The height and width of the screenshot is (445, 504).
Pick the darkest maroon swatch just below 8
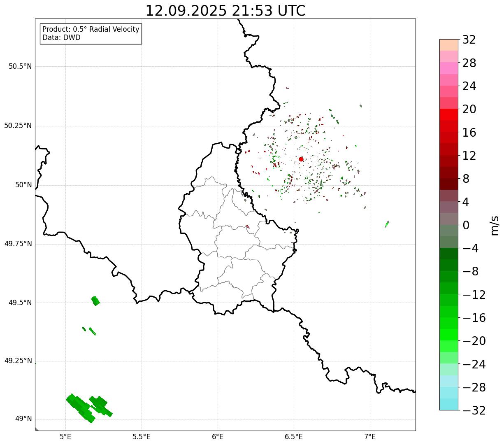click(449, 184)
